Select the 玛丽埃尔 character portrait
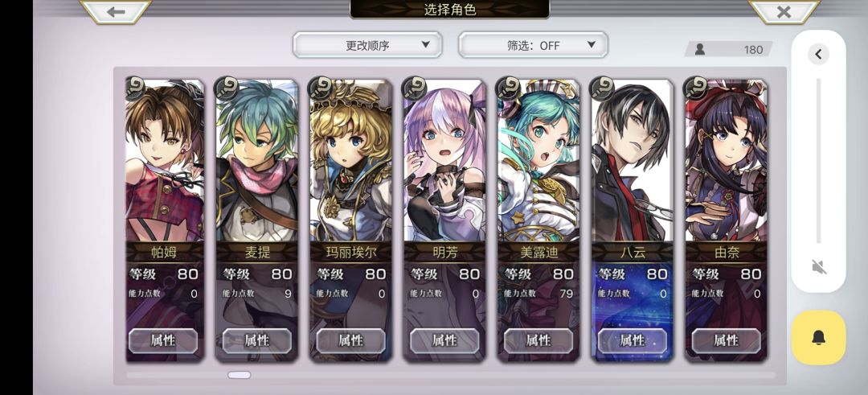Viewport: 868px width, 395px height. [350, 161]
